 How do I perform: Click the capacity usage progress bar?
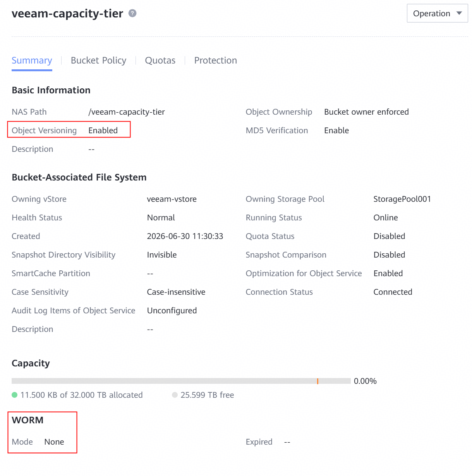(x=181, y=381)
